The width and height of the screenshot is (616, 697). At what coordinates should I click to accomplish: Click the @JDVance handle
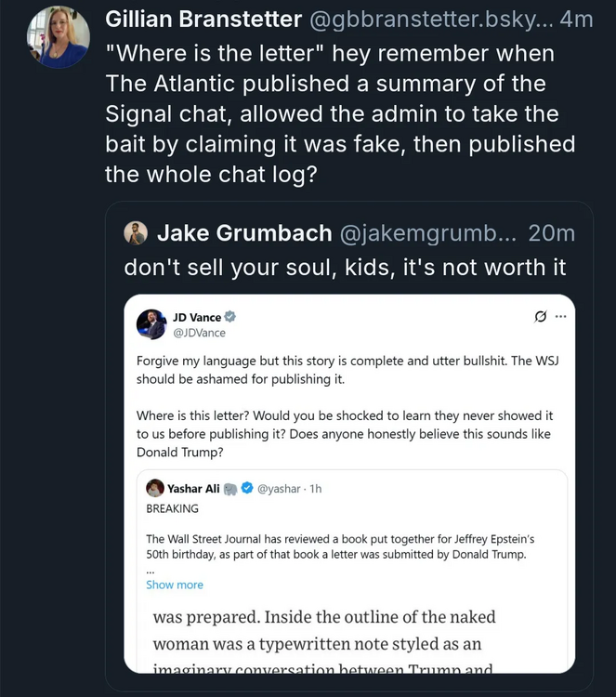(199, 333)
